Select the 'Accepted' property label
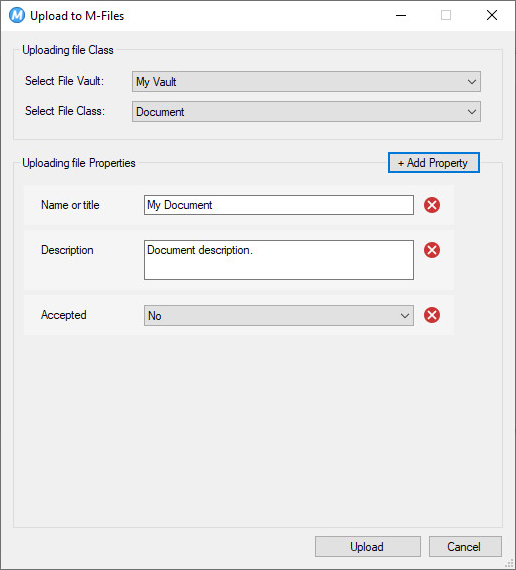Image resolution: width=516 pixels, height=570 pixels. [64, 315]
